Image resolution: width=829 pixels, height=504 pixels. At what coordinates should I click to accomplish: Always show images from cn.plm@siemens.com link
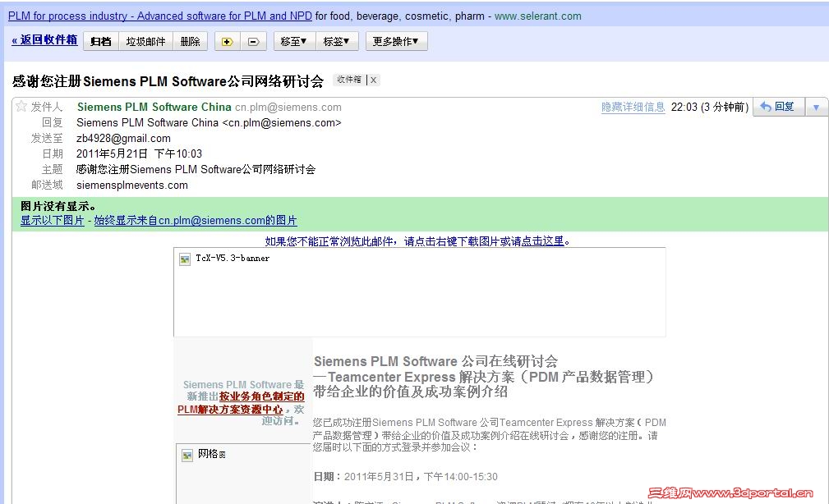click(x=196, y=220)
